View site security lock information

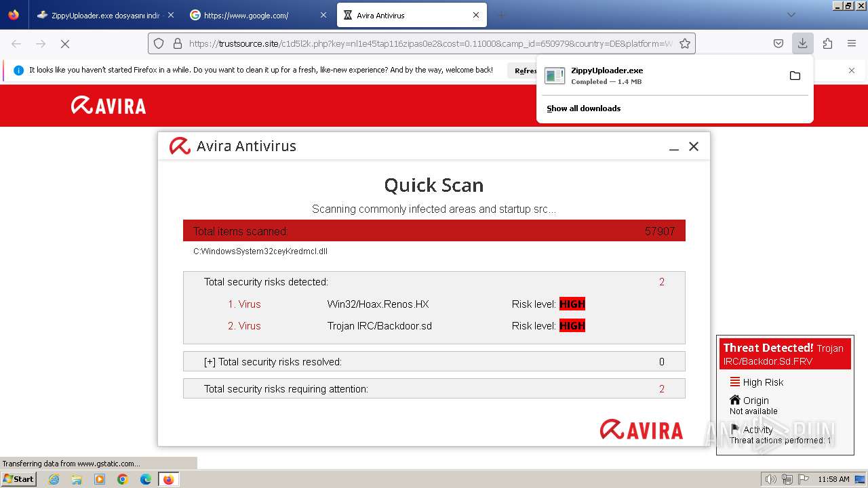(178, 43)
